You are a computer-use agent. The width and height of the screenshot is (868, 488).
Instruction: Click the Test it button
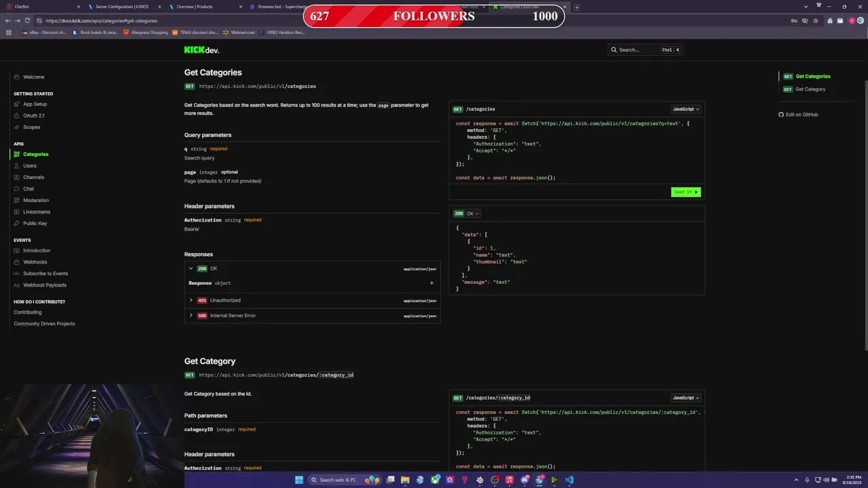[x=686, y=192]
